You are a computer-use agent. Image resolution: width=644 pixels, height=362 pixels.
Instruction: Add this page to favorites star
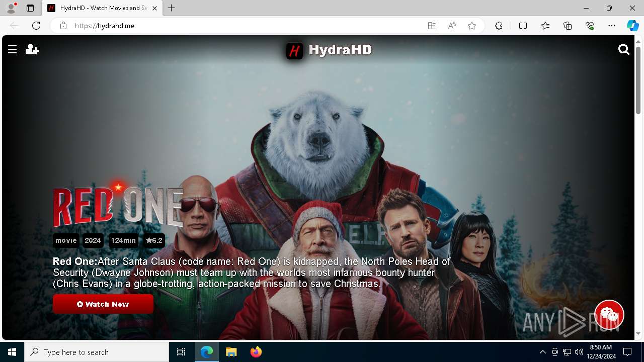pos(472,26)
